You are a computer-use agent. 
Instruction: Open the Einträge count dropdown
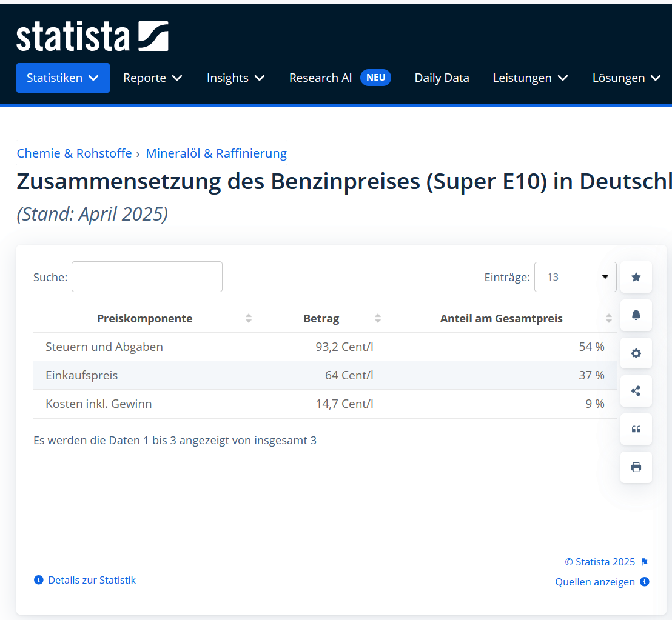[575, 277]
